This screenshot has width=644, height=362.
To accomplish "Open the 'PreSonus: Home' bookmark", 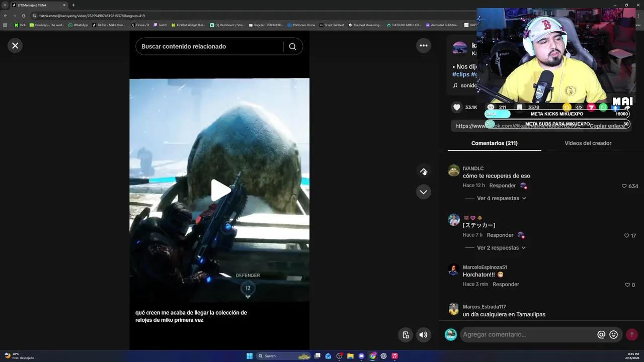I will 301,25.
